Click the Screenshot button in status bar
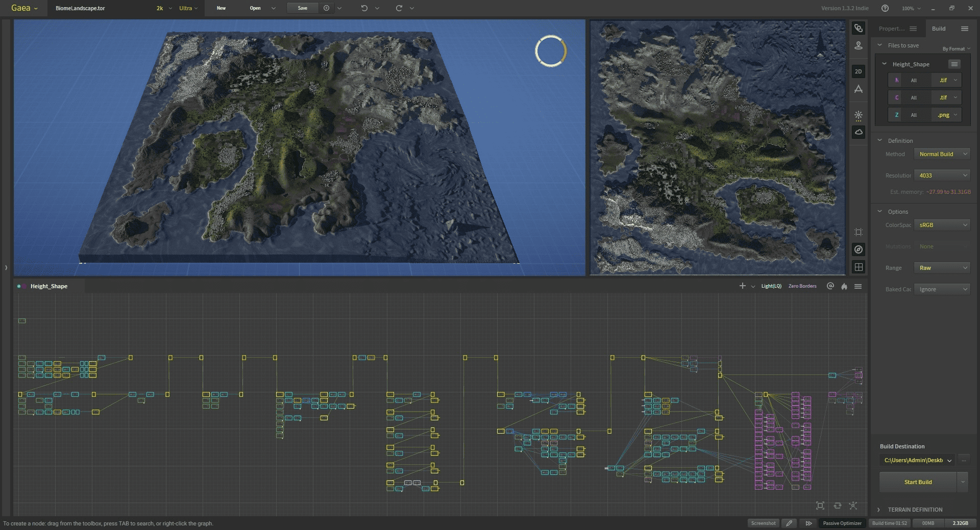The height and width of the screenshot is (530, 980). 763,523
